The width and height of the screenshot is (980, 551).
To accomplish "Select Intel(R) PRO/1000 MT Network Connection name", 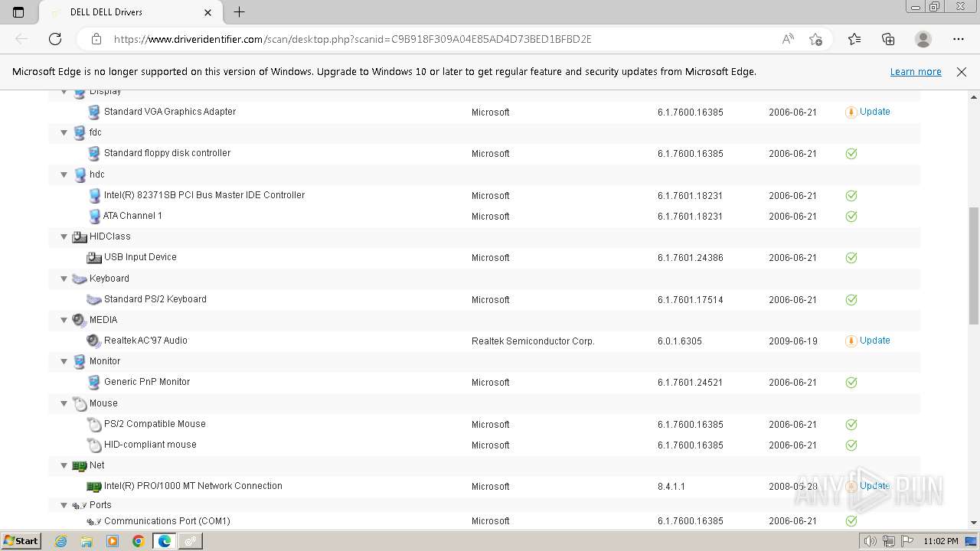I will point(193,486).
